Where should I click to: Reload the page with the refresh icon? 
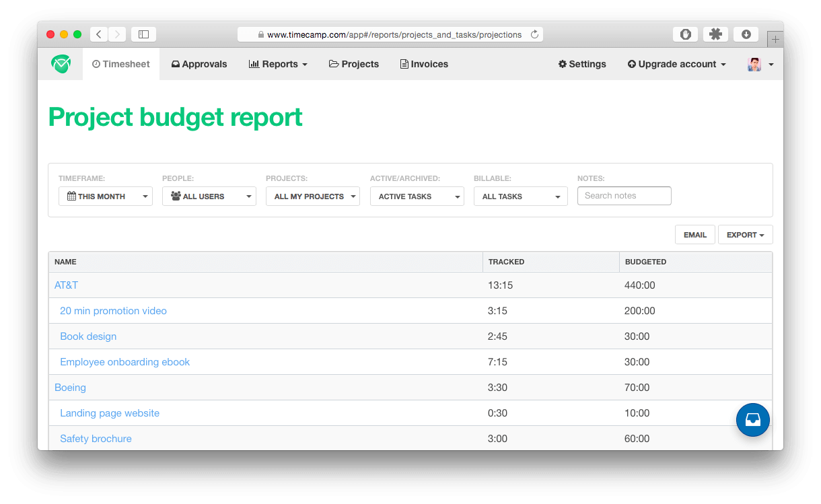click(x=534, y=34)
